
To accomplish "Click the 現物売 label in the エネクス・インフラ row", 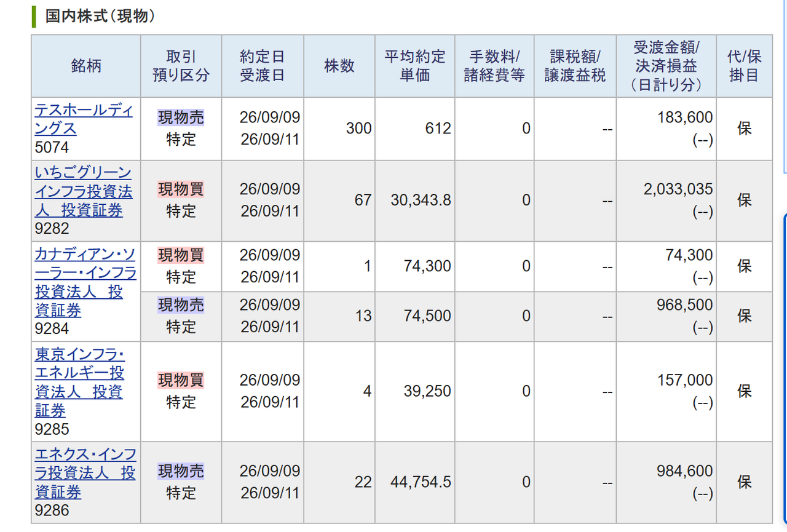I will pos(181,472).
